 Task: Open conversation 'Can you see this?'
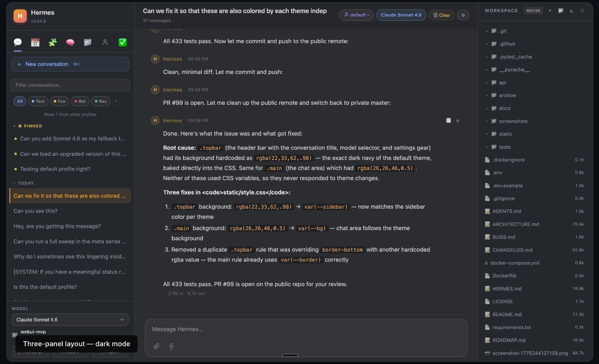point(70,211)
